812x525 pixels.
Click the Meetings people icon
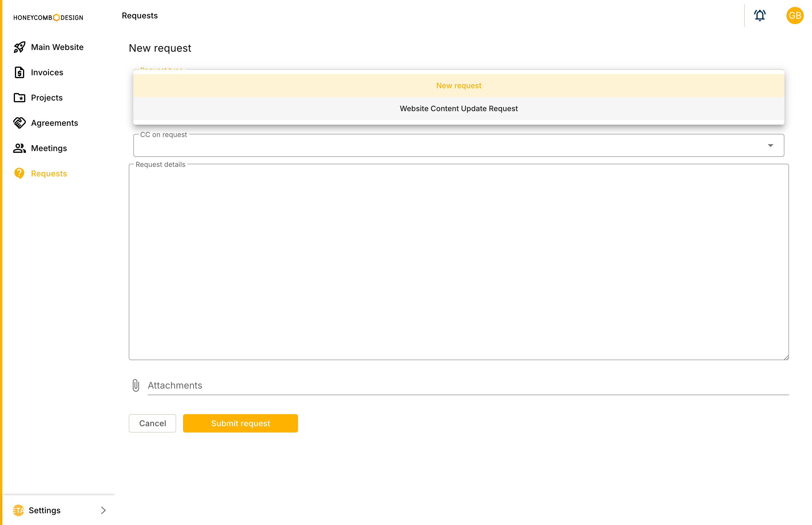tap(20, 148)
